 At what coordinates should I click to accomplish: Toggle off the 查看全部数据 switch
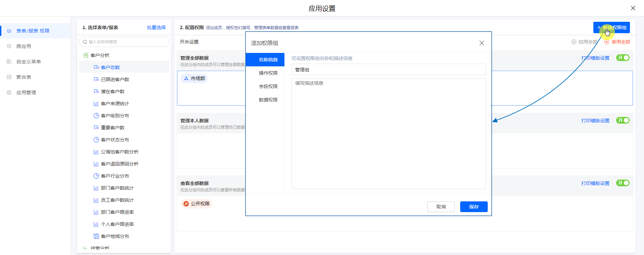623,183
